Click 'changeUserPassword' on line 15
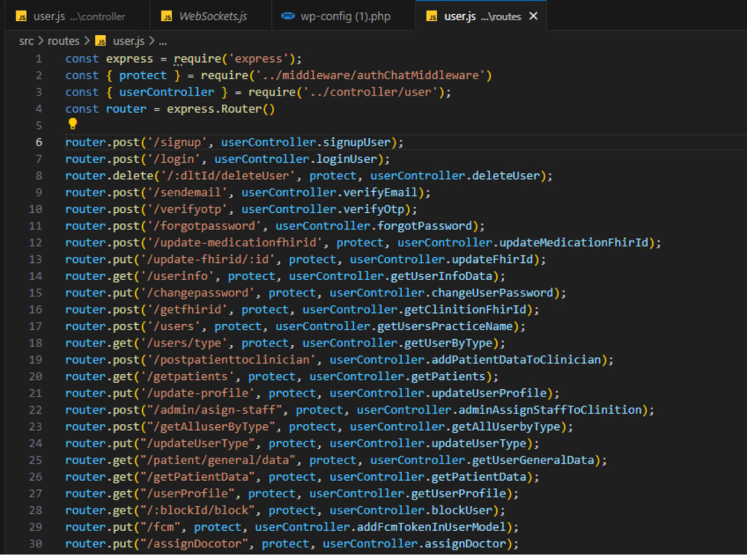The image size is (747, 560). (492, 293)
